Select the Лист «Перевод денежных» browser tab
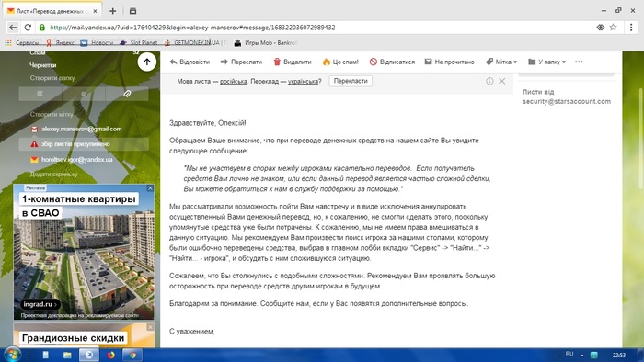This screenshot has width=644, height=362. coord(52,11)
